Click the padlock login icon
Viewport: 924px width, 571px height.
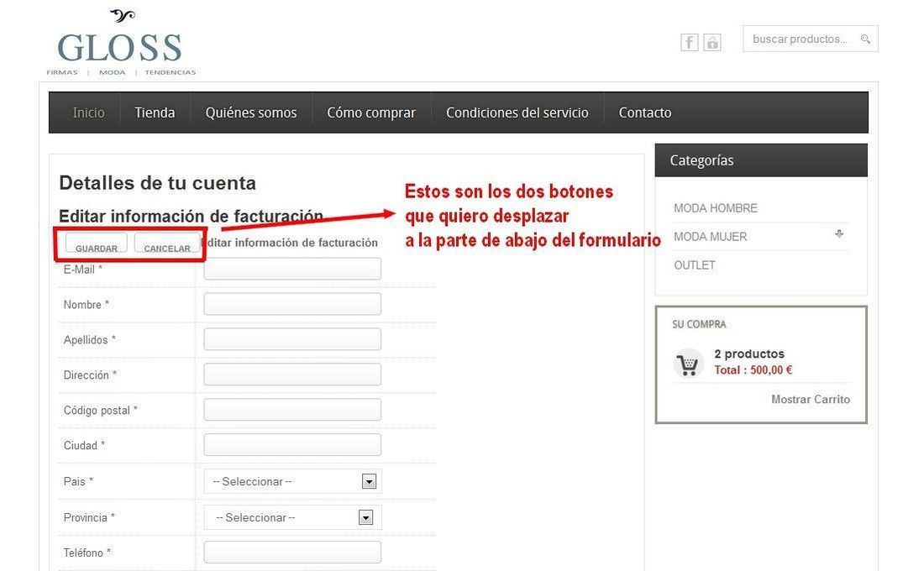(x=712, y=43)
